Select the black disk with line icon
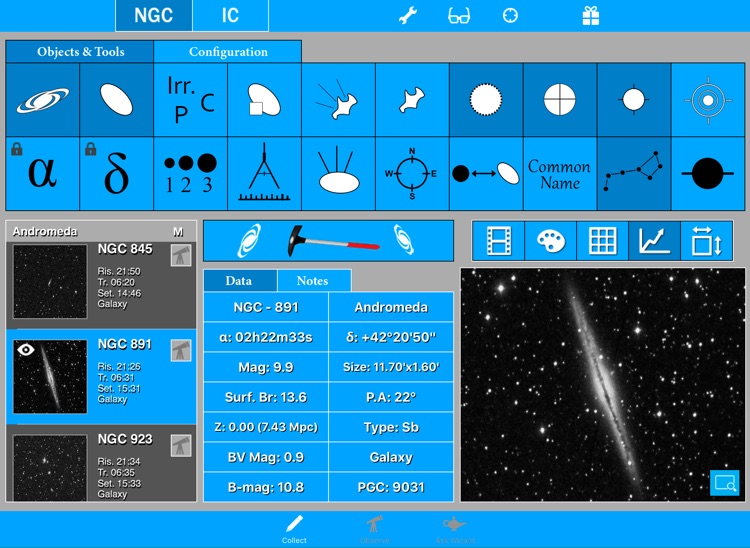The height and width of the screenshot is (548, 750). point(708,174)
